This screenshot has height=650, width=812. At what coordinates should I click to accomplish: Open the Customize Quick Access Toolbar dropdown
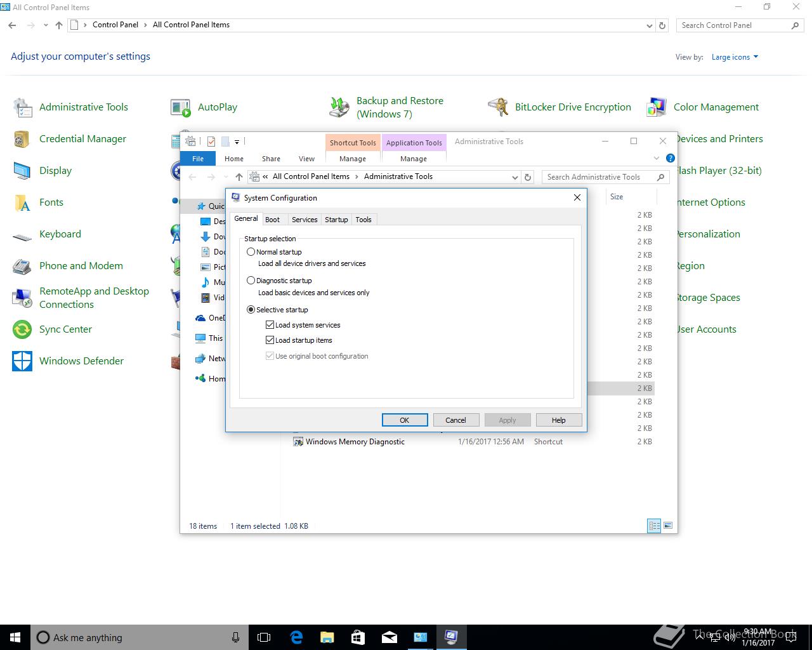[237, 142]
